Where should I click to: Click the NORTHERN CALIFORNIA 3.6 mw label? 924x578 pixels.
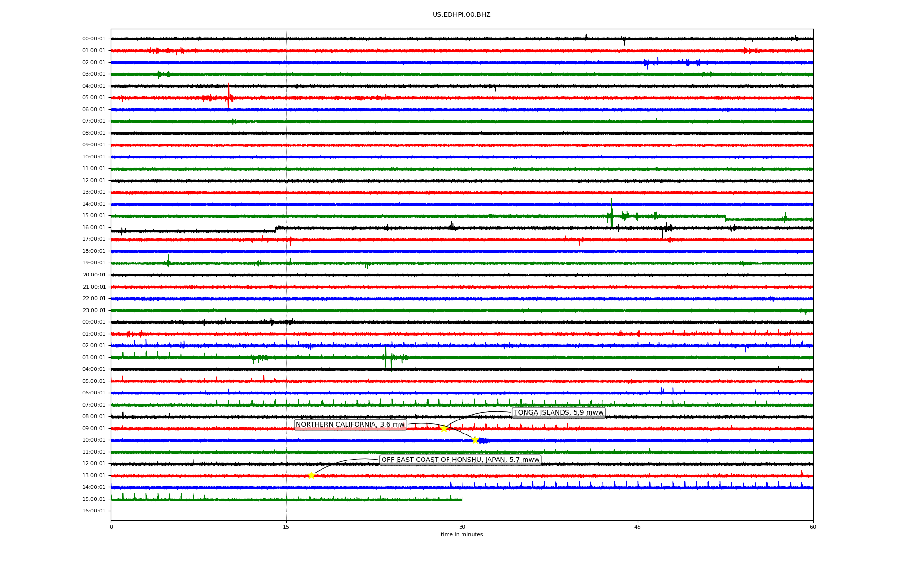click(350, 425)
